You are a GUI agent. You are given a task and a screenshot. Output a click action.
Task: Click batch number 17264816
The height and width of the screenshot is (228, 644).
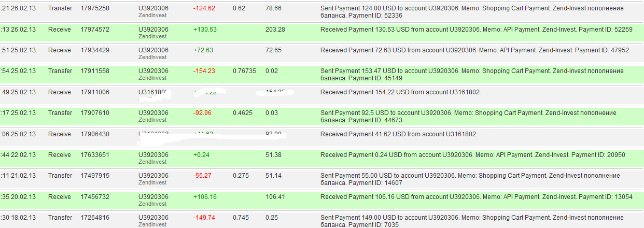tap(95, 218)
